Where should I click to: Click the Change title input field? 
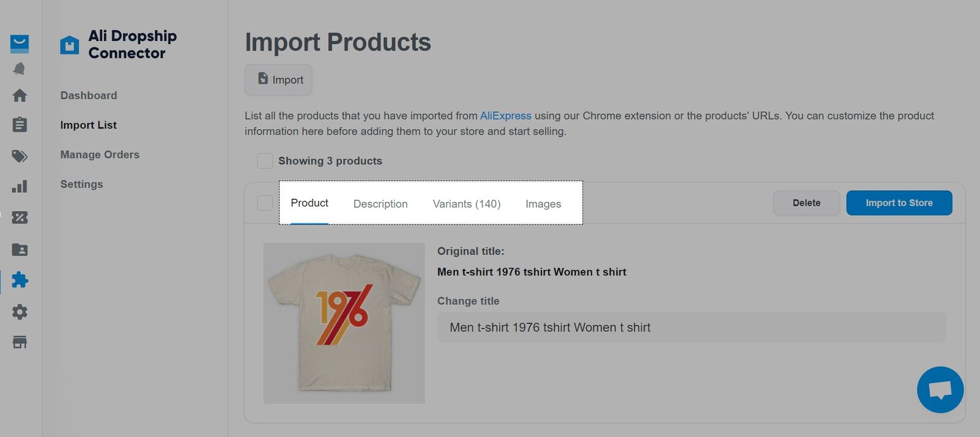pyautogui.click(x=691, y=327)
